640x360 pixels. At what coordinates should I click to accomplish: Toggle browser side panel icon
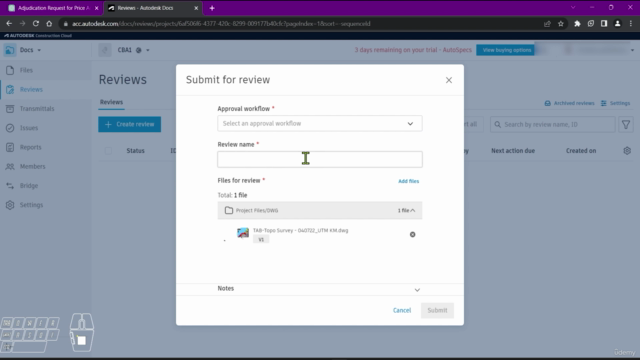604,24
